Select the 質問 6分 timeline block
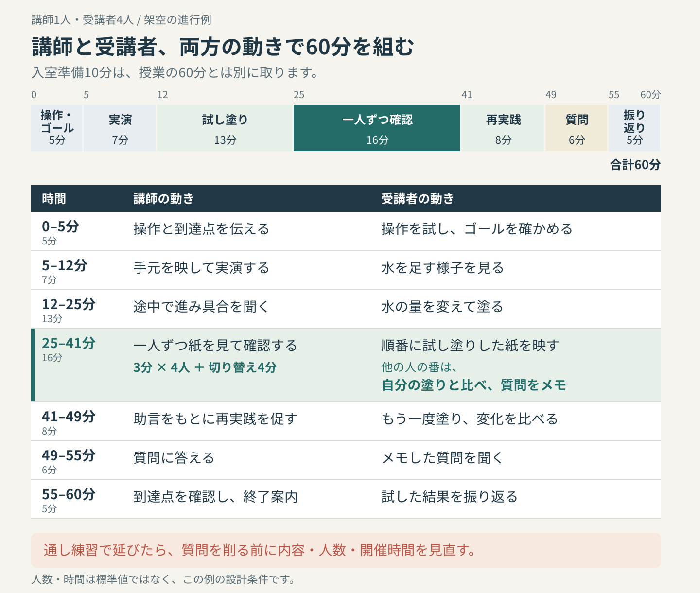Image resolution: width=700 pixels, height=593 pixels. [x=577, y=128]
